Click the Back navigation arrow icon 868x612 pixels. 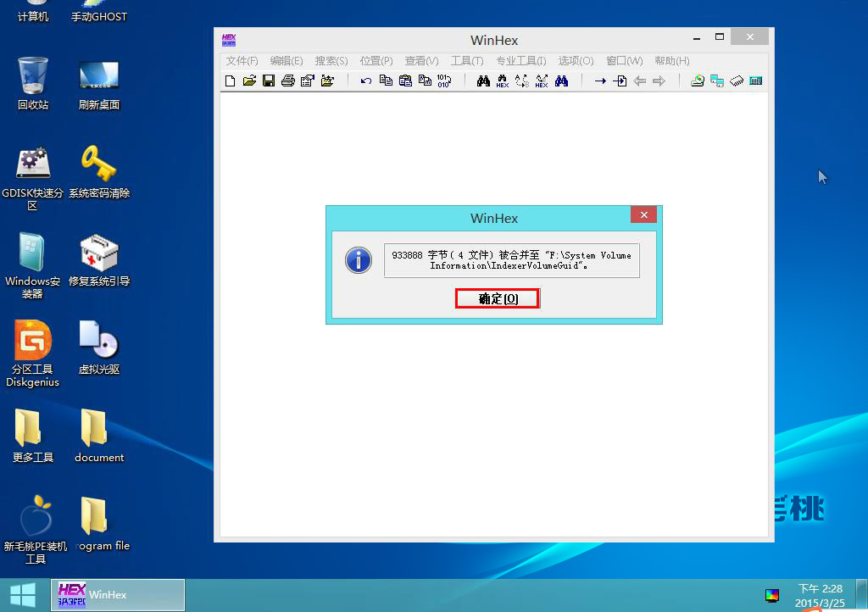click(639, 81)
